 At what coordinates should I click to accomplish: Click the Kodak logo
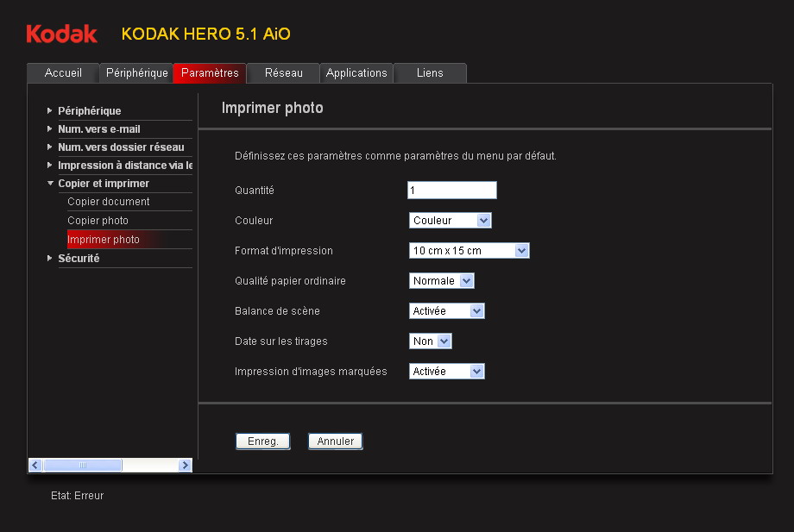(x=61, y=34)
